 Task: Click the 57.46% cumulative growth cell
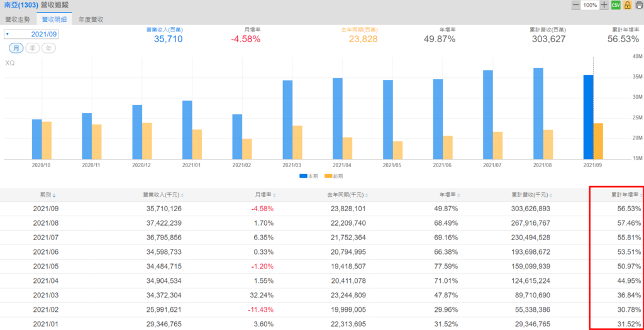point(630,223)
